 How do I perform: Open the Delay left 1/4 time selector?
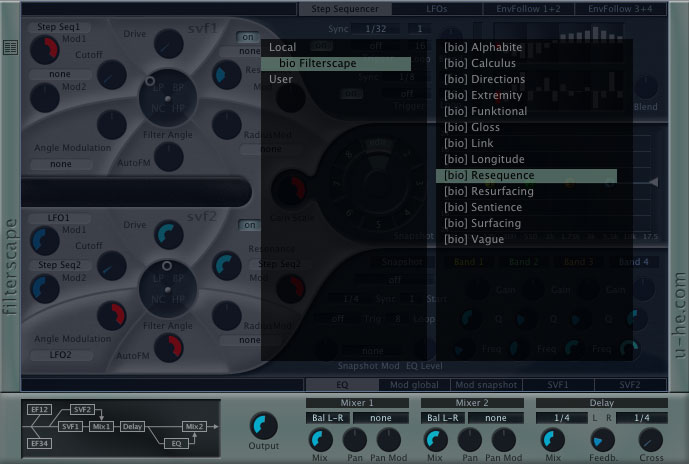(x=562, y=418)
